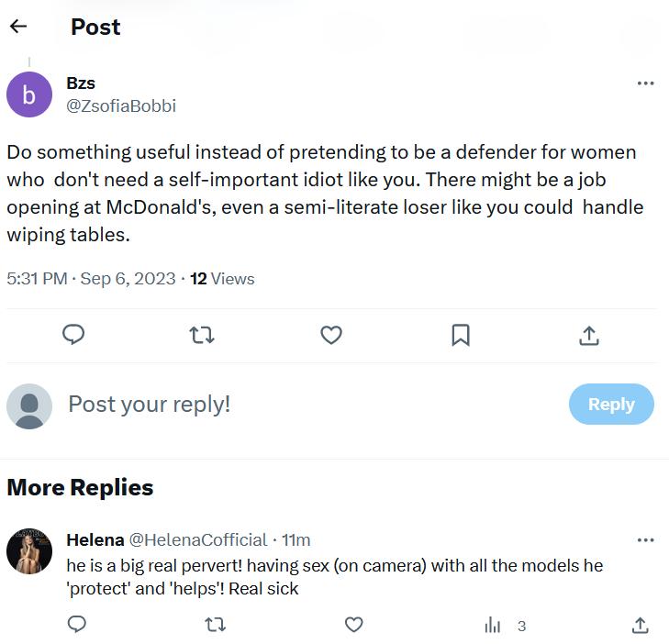This screenshot has height=644, width=669.
Task: Open the Bzs purple profile avatar
Action: point(29,94)
